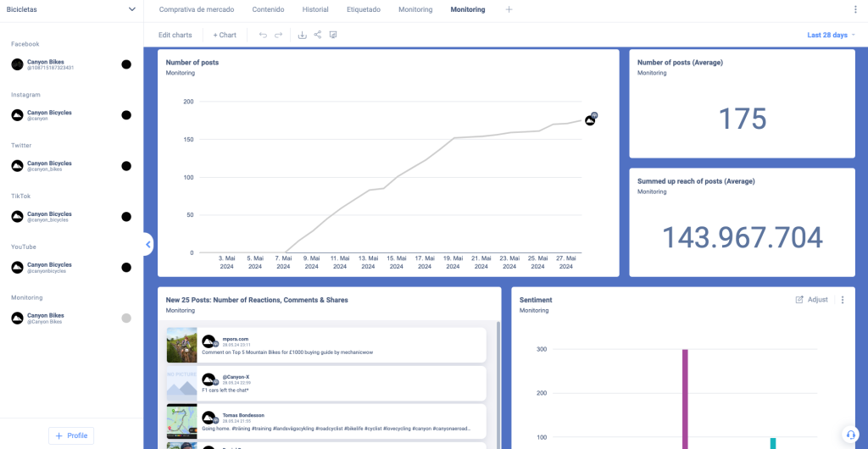Open the Historial tab
Image resolution: width=868 pixels, height=449 pixels.
coord(315,9)
